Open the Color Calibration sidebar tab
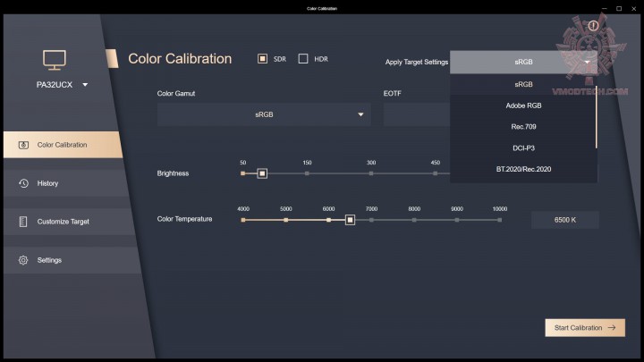This screenshot has width=644, height=362. tap(63, 145)
